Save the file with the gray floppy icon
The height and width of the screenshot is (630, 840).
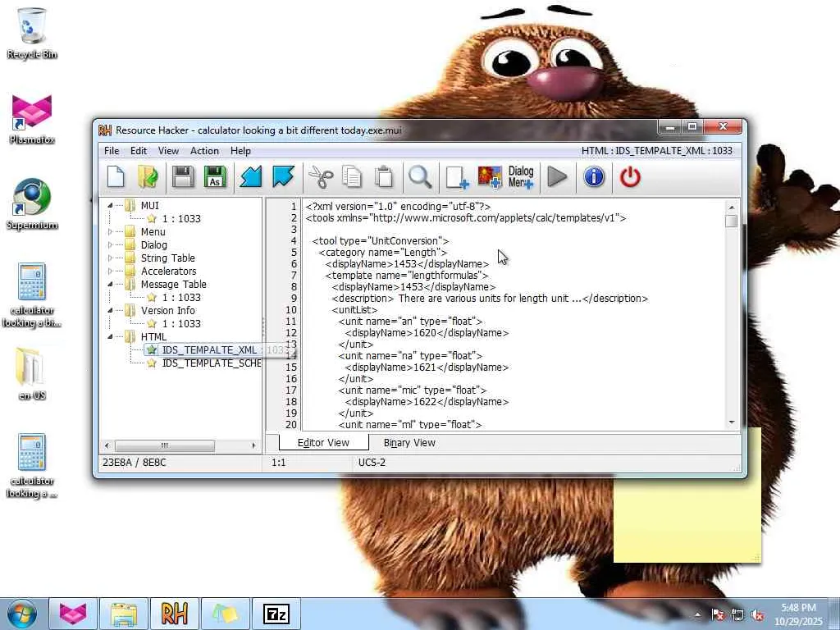coord(183,177)
